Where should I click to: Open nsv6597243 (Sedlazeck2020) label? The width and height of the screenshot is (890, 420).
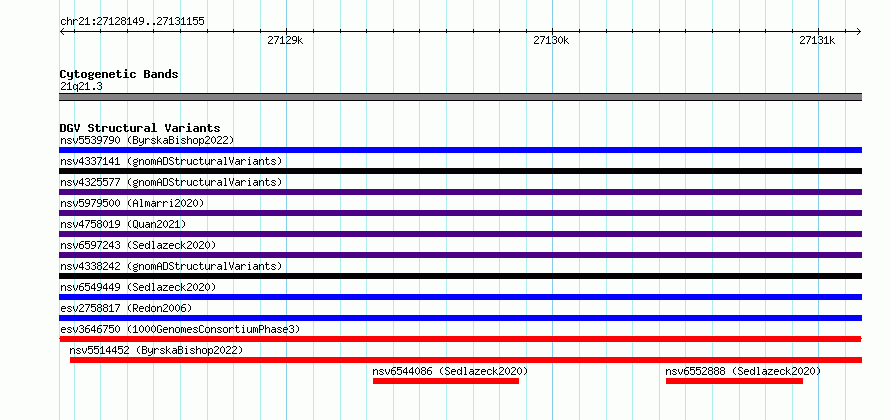click(138, 245)
